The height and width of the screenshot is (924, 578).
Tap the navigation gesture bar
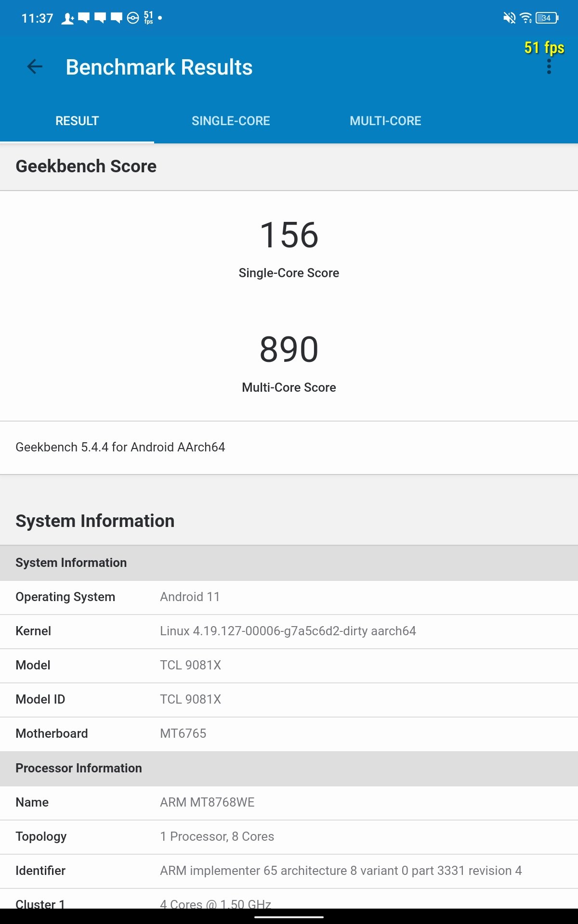pyautogui.click(x=289, y=917)
